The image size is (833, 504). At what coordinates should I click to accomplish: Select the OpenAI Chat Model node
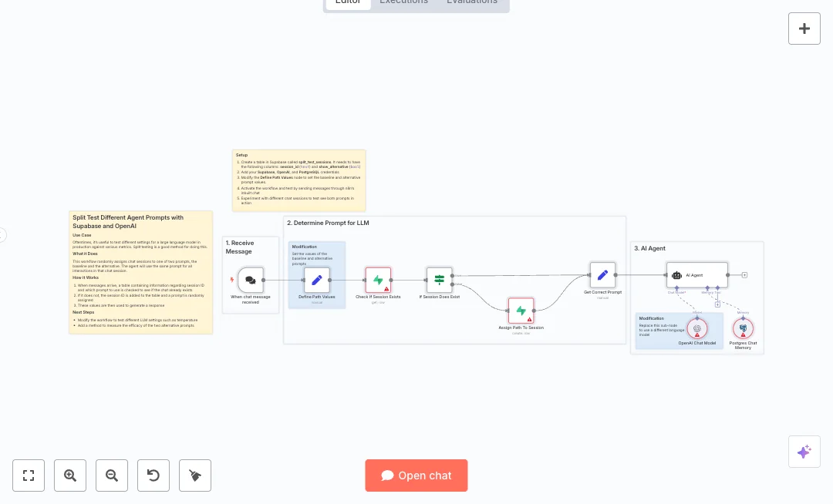tap(697, 328)
